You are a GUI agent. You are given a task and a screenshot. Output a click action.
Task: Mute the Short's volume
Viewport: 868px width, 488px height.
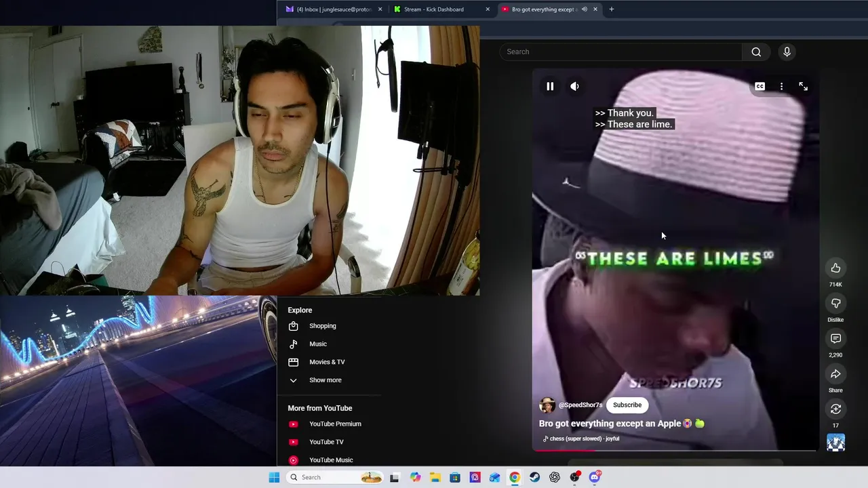click(x=574, y=86)
